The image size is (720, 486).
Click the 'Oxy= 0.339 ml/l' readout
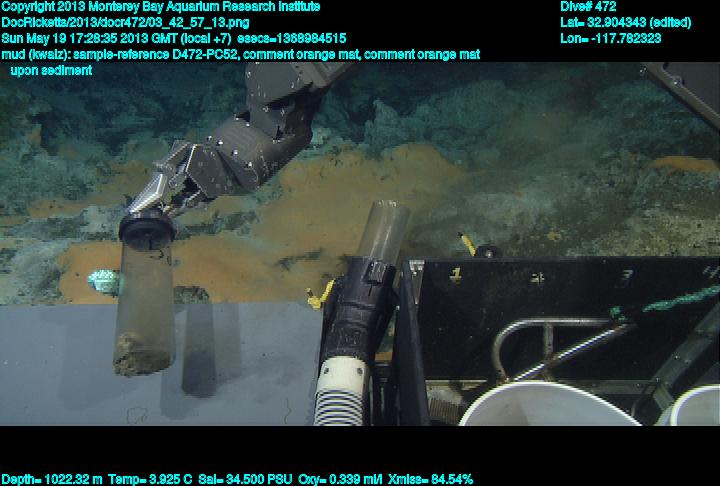(340, 479)
